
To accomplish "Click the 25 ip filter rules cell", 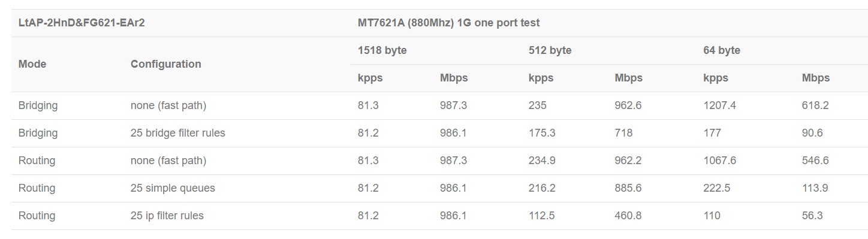I will click(167, 216).
